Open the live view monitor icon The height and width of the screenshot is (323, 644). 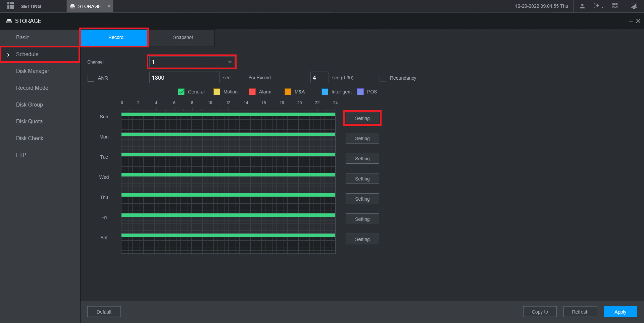click(634, 6)
